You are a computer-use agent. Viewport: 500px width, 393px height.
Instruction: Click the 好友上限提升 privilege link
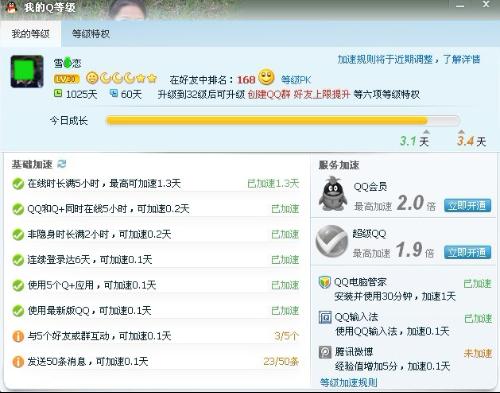(322, 94)
